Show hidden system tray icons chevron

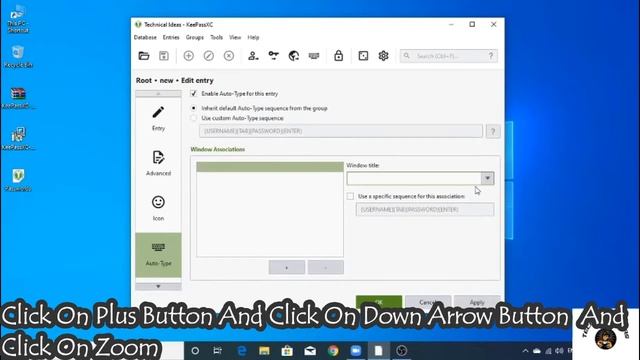tap(525, 351)
